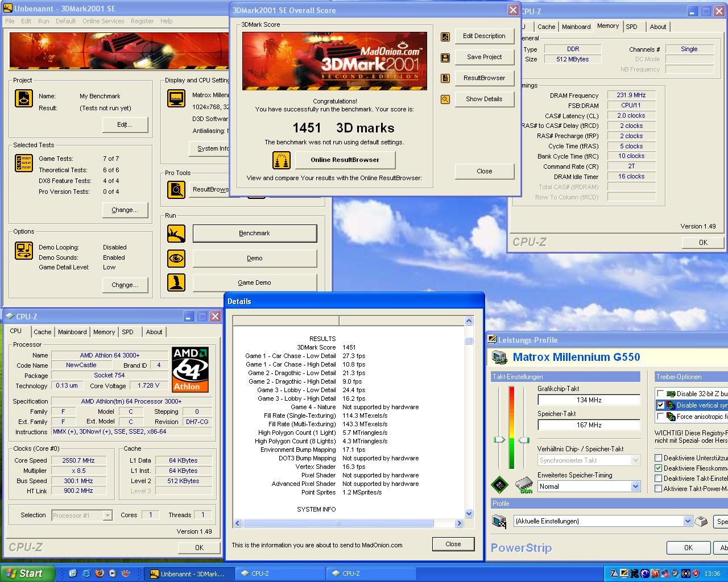This screenshot has width=728, height=582.
Task: Click the 134 MHz Grafikchip-Takt field
Action: (x=589, y=400)
